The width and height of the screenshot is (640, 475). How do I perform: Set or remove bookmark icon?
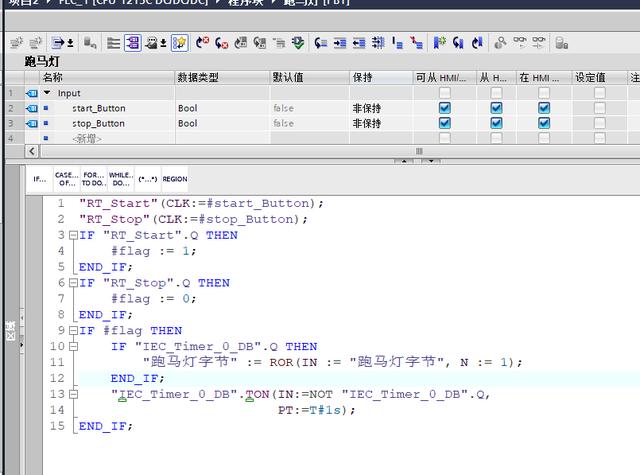click(x=439, y=42)
